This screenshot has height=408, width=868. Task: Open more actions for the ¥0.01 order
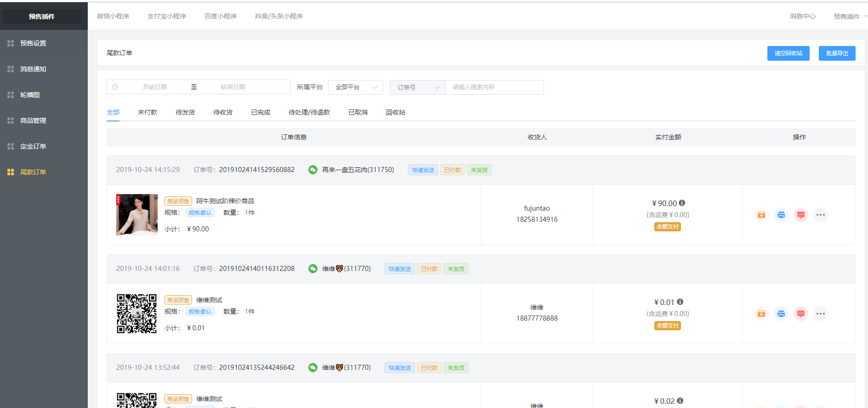[821, 314]
